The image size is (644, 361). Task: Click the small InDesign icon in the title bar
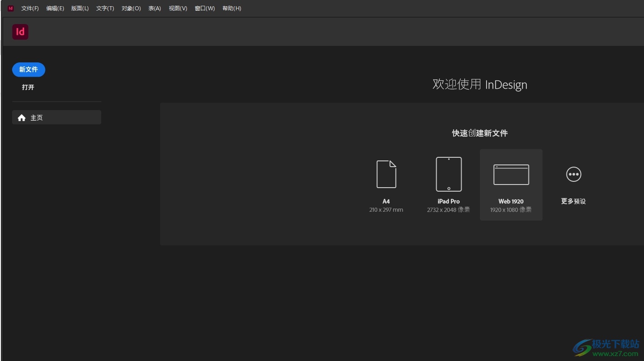pos(11,8)
